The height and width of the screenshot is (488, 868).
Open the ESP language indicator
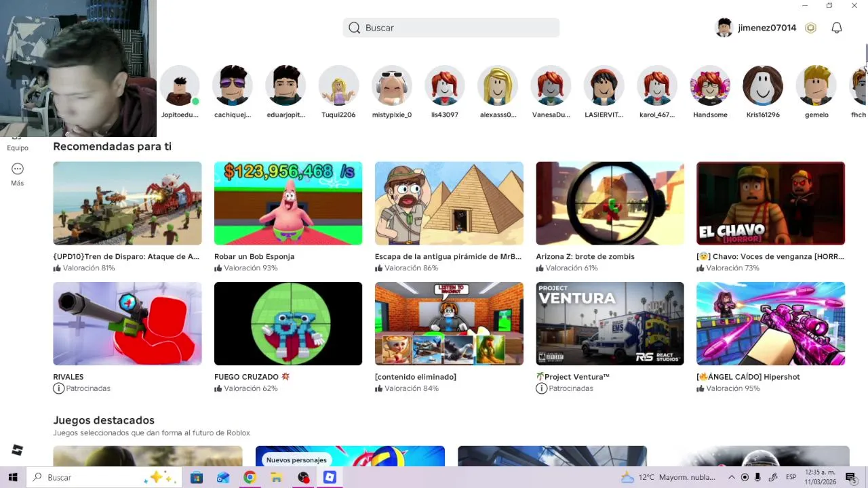[x=791, y=477]
